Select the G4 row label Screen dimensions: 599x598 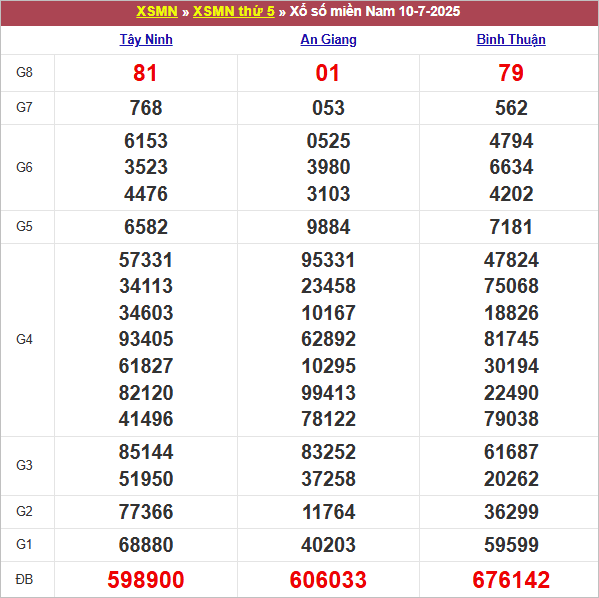coord(24,339)
